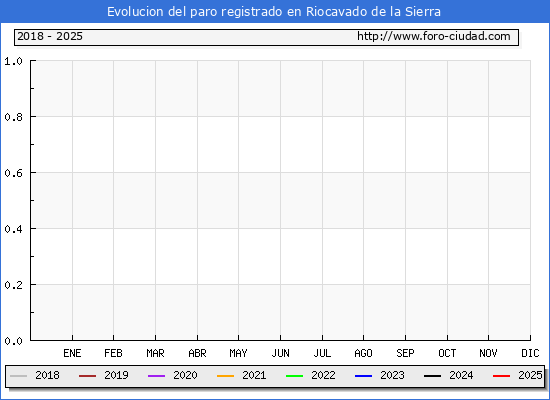Image resolution: width=550 pixels, height=400 pixels.
Task: Open the http://www.foro-ciudad.com link text
Action: click(434, 36)
